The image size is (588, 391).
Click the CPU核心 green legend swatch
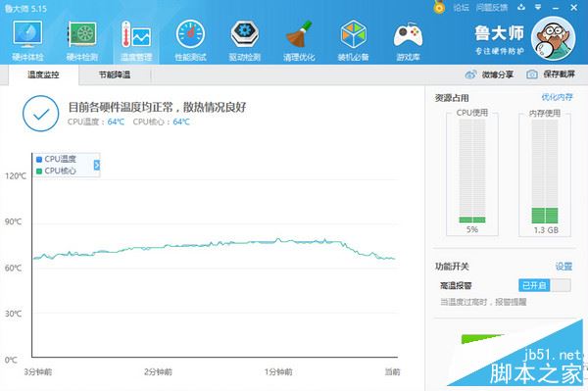pos(39,171)
